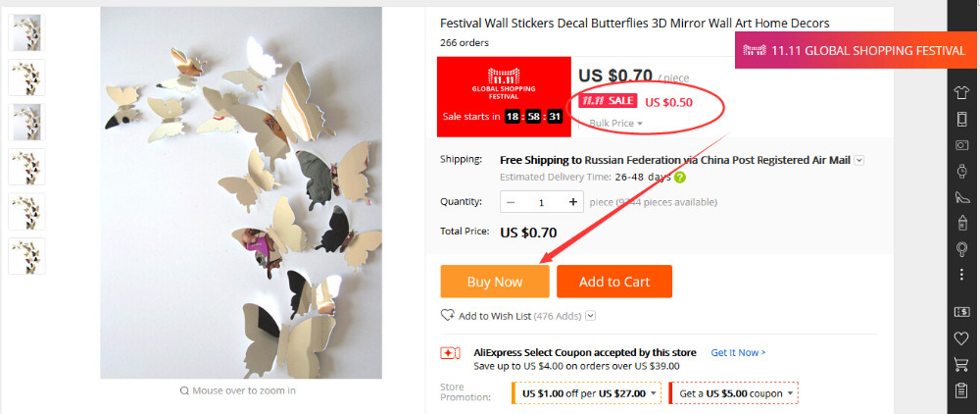
Task: Increase quantity with the plus button
Action: (x=573, y=202)
